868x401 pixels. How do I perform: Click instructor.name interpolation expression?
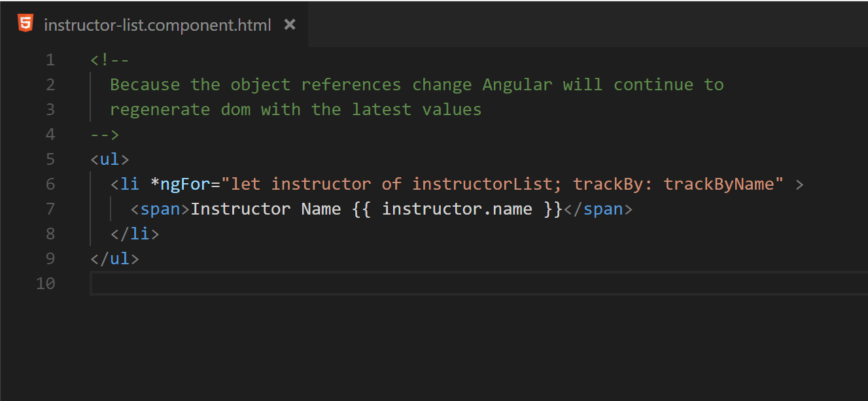[457, 209]
